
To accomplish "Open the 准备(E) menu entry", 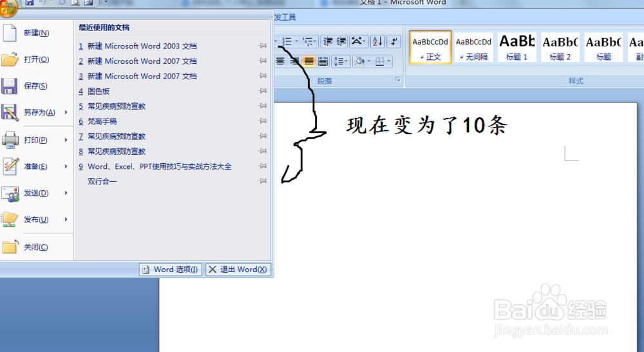I will pos(36,166).
